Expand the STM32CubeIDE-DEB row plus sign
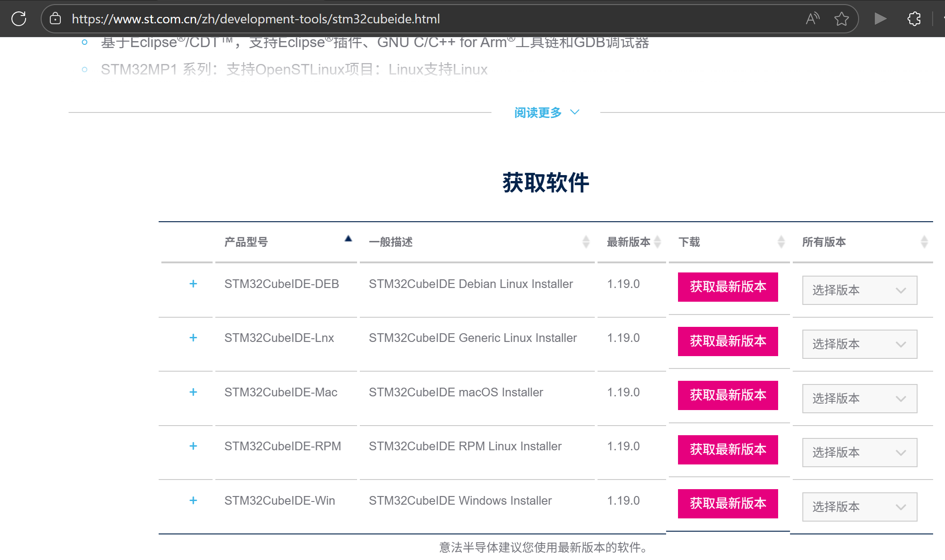The width and height of the screenshot is (945, 560). point(193,284)
